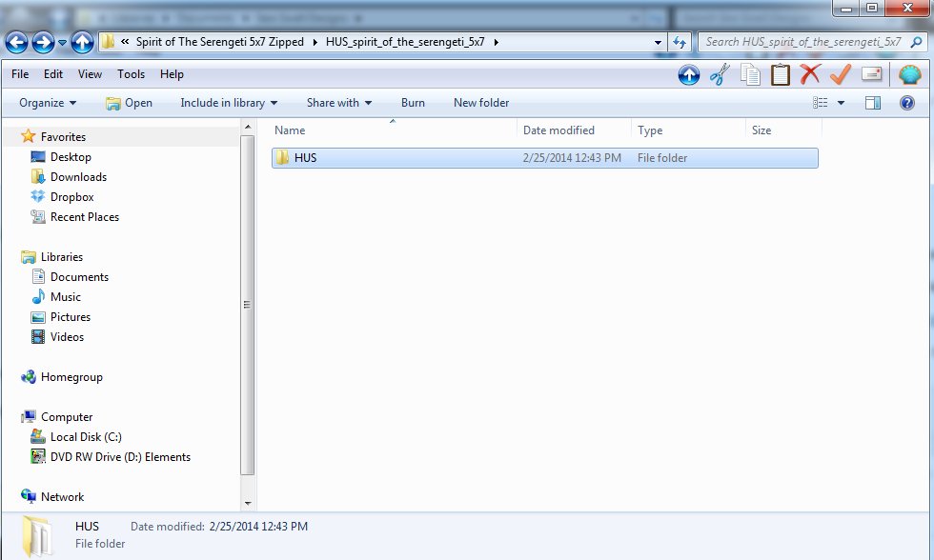
Task: Select Homegroup in navigation pane
Action: point(71,377)
